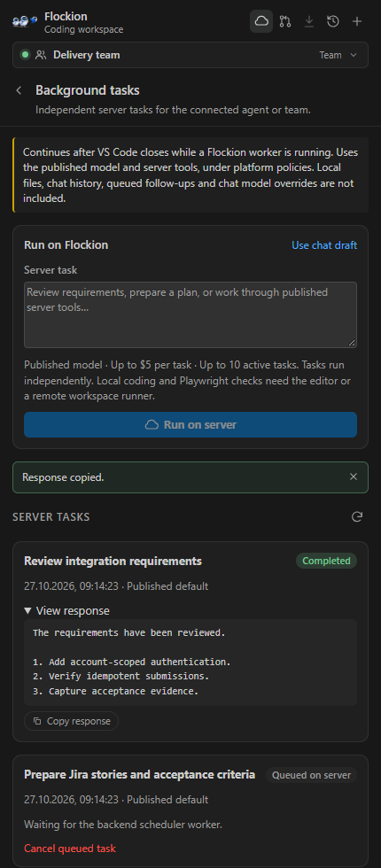Click the completed task's timestamp line
The width and height of the screenshot is (381, 868).
[x=116, y=585]
